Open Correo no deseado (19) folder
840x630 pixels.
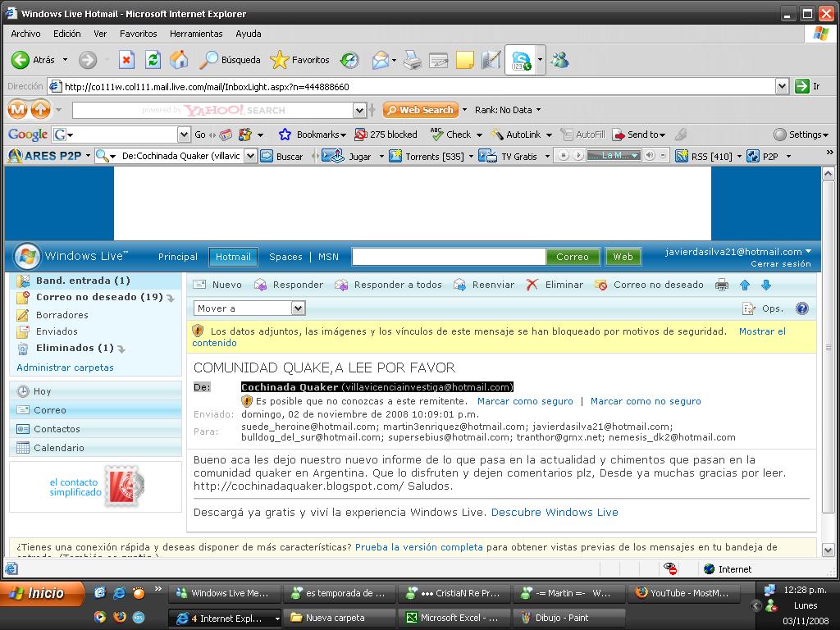(99, 297)
